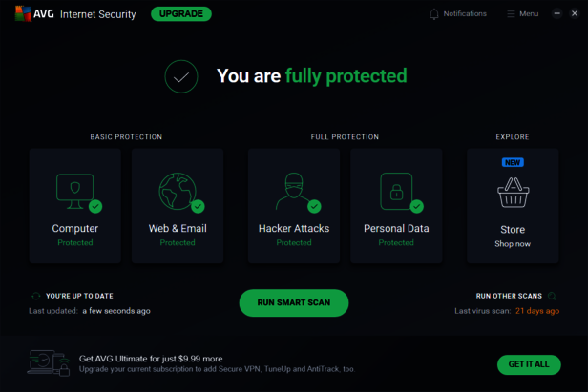The image size is (588, 392).
Task: Click the NEW badge above Store
Action: [x=513, y=162]
